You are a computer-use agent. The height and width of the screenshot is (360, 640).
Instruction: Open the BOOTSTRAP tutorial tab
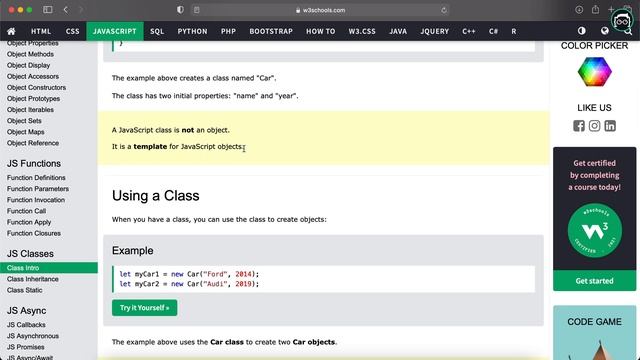tap(271, 31)
